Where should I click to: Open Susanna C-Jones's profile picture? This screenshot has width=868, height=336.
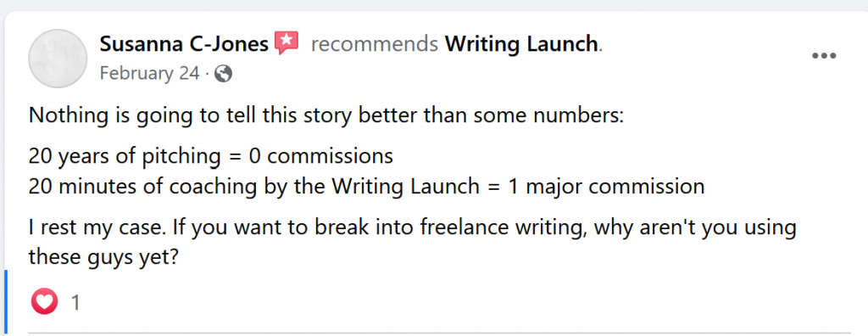tap(58, 59)
